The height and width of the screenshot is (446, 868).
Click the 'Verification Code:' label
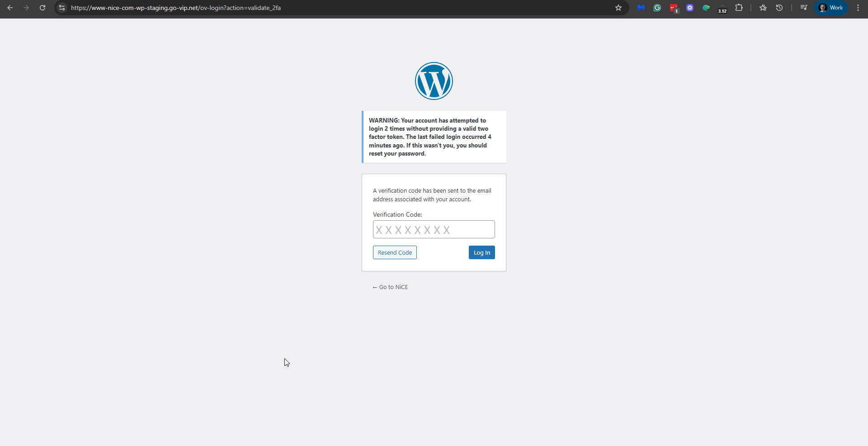(x=397, y=214)
